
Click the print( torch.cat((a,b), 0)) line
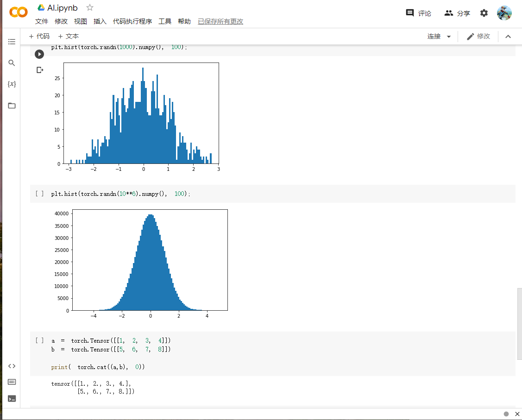(x=98, y=367)
